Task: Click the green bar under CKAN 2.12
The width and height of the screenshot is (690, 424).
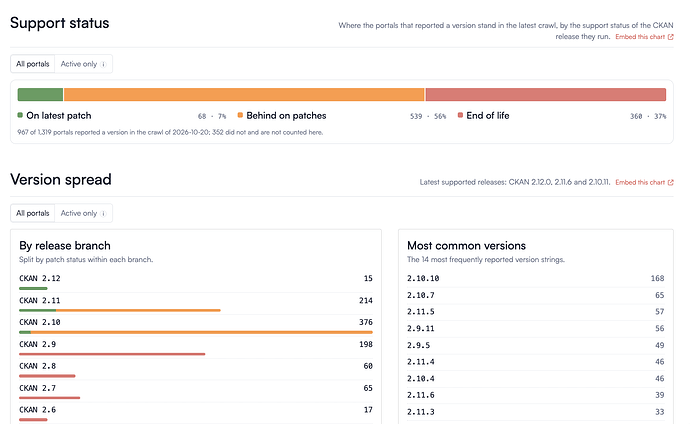Action: pyautogui.click(x=33, y=289)
